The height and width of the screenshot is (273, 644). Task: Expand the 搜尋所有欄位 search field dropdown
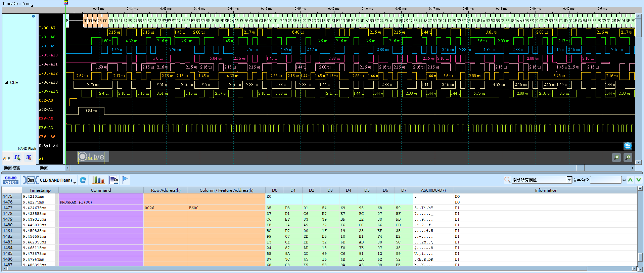pyautogui.click(x=569, y=180)
